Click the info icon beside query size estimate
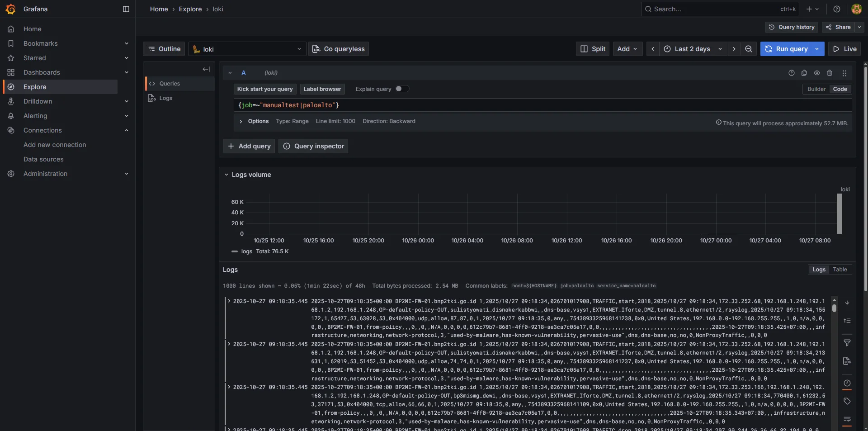868x431 pixels. click(718, 123)
